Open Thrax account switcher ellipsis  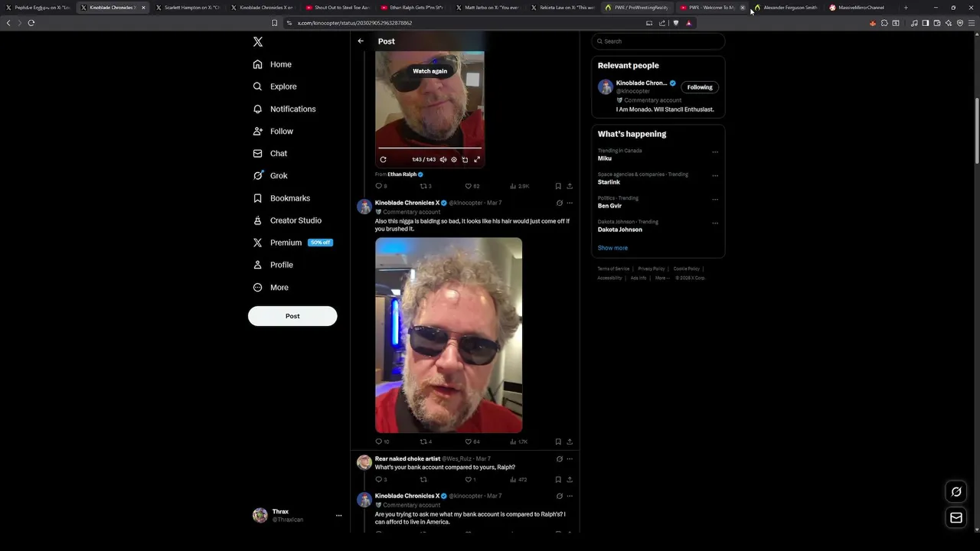point(338,516)
